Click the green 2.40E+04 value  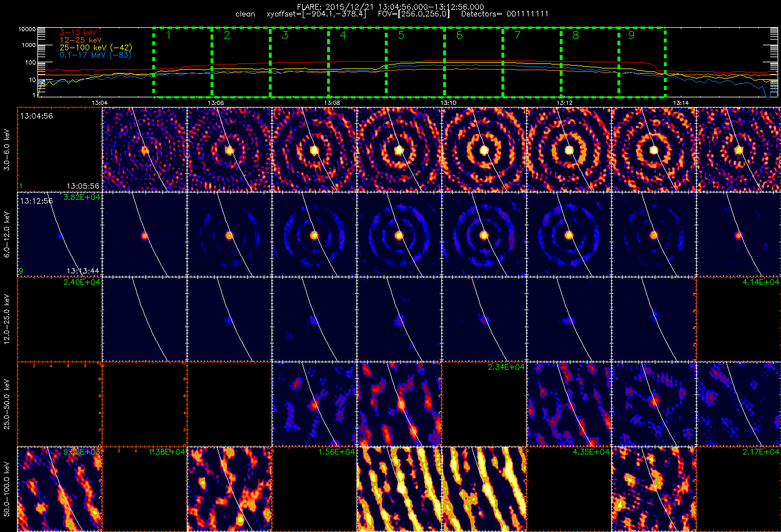pos(82,282)
